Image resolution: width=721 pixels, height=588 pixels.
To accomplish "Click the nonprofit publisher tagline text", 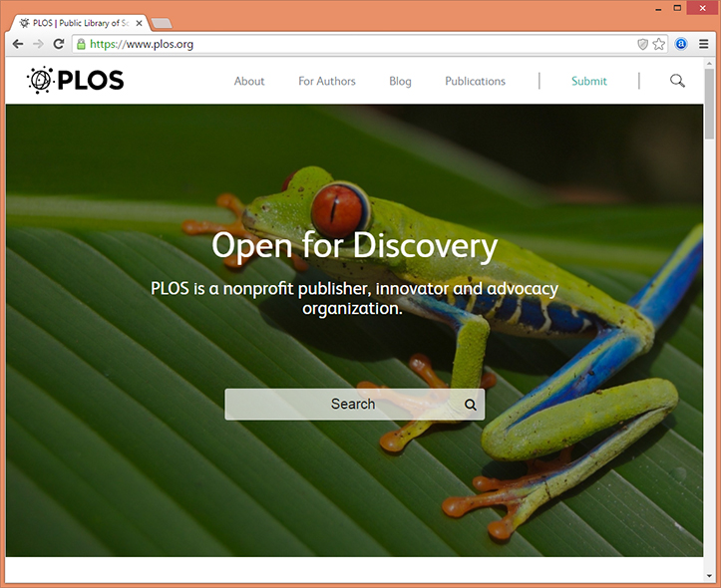I will (x=355, y=298).
